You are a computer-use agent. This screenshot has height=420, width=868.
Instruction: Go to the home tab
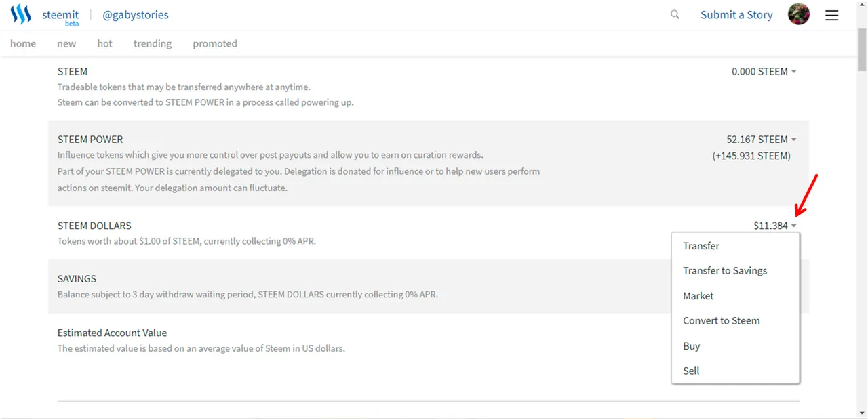23,43
